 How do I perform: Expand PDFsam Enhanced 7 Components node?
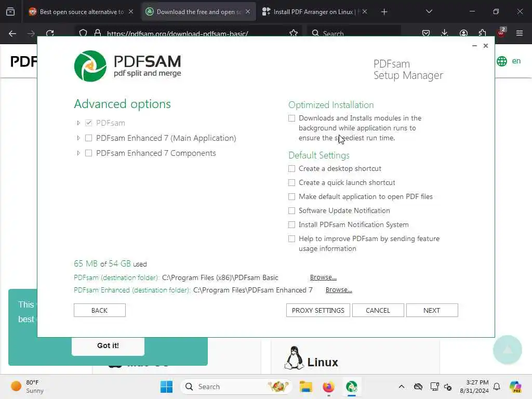point(78,153)
